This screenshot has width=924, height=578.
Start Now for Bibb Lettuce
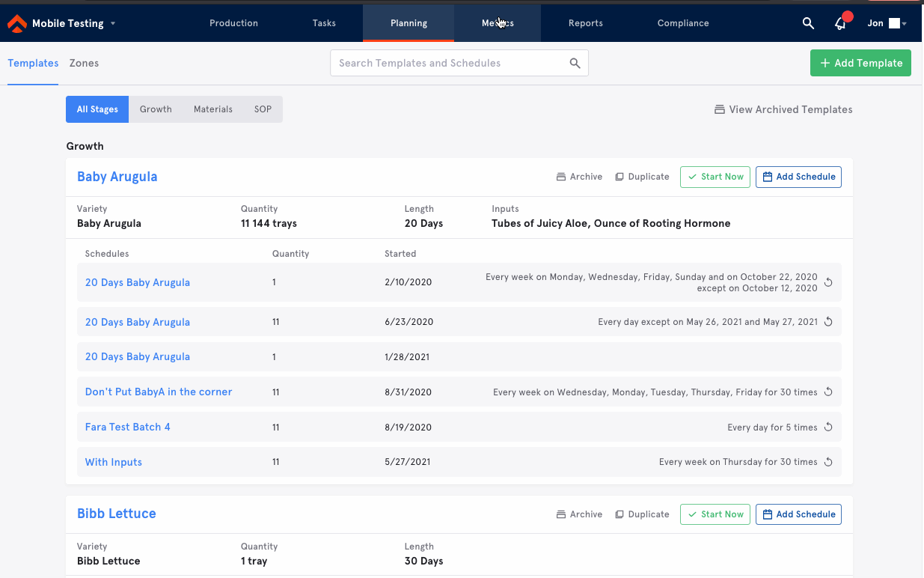coord(715,514)
